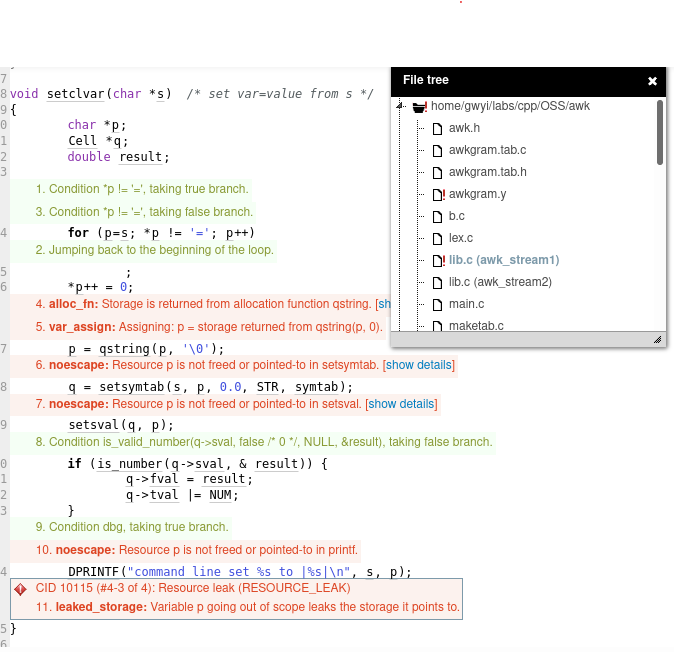Click the NUM constant in code
The width and height of the screenshot is (674, 652).
(220, 495)
